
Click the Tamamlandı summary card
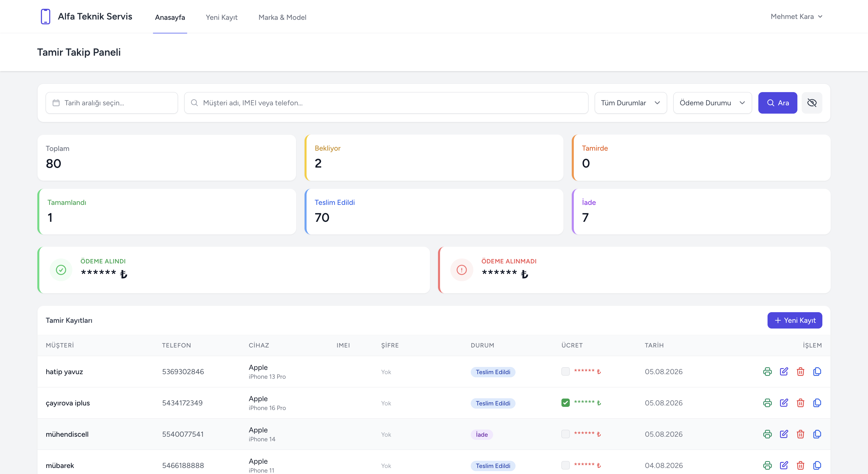(x=167, y=211)
